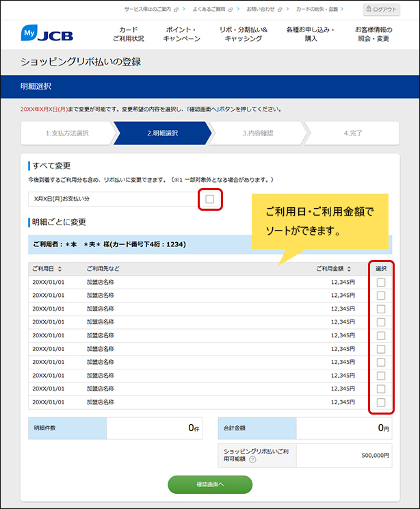Click the 合計金額 label

235,428
